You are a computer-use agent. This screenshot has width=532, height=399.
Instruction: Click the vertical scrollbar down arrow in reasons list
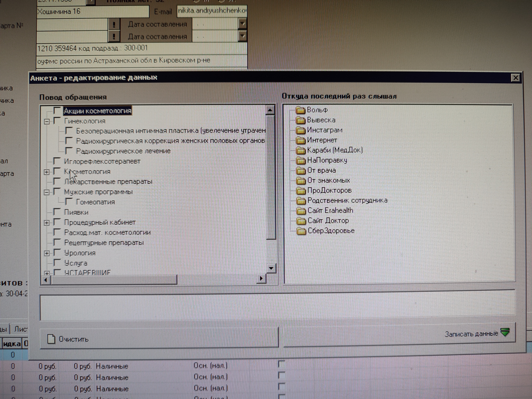tap(271, 268)
